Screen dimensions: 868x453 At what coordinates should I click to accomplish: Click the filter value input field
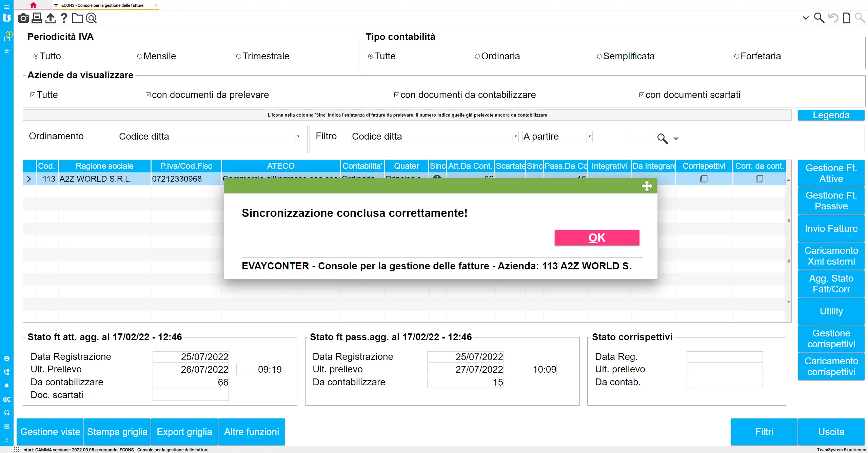point(640,137)
